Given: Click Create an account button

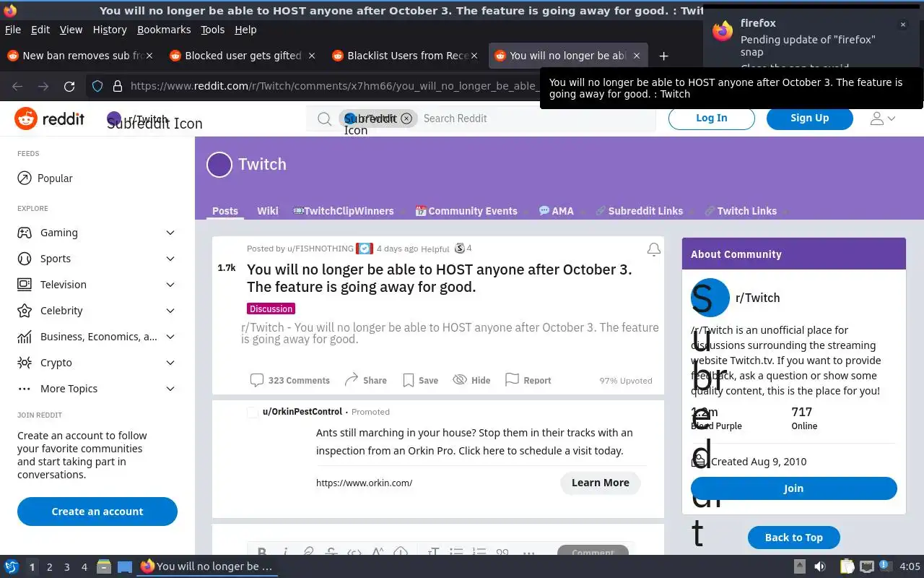Looking at the screenshot, I should (97, 512).
